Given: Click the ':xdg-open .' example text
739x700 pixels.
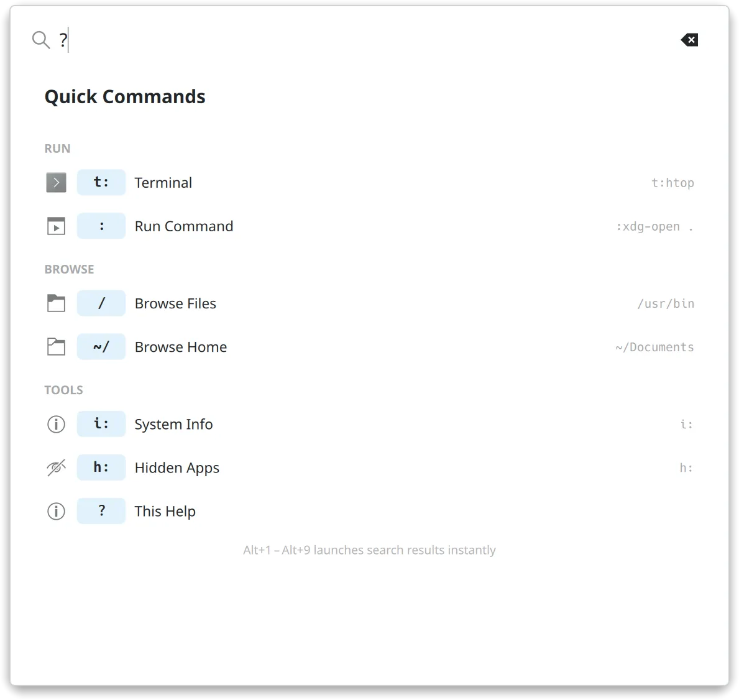Looking at the screenshot, I should click(655, 227).
